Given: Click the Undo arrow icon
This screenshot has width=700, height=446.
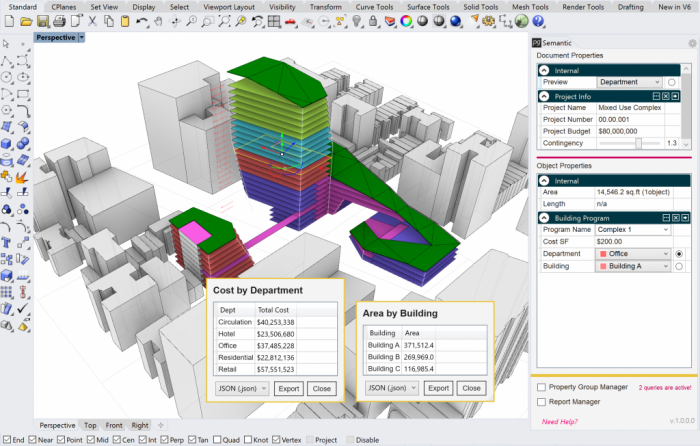Looking at the screenshot, I should (142, 21).
